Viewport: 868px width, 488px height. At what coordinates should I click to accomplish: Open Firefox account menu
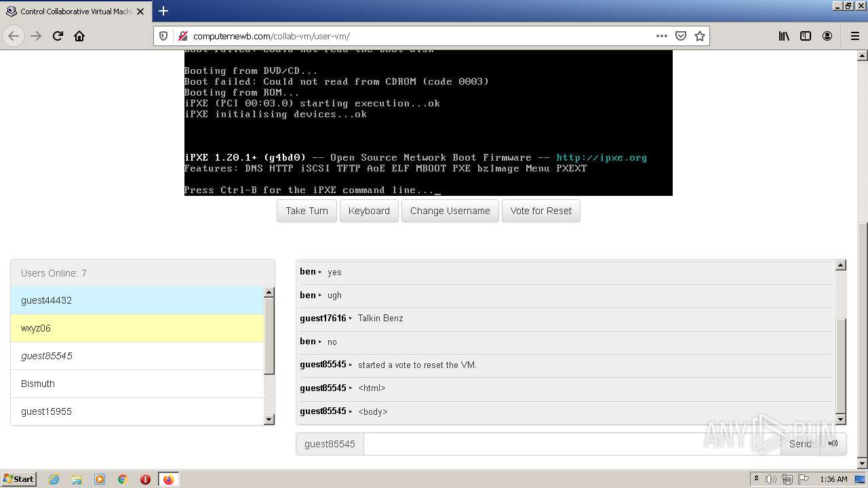[x=827, y=36]
